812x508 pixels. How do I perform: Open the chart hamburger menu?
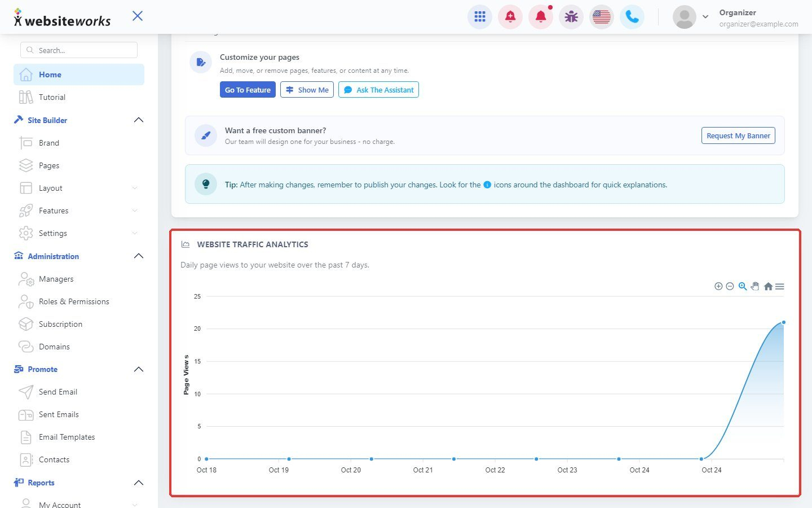click(x=780, y=287)
